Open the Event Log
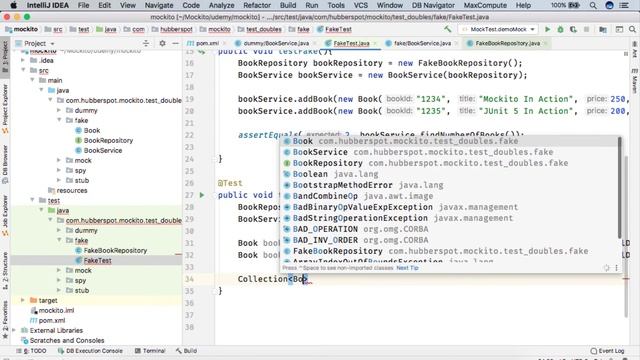 [x=607, y=351]
